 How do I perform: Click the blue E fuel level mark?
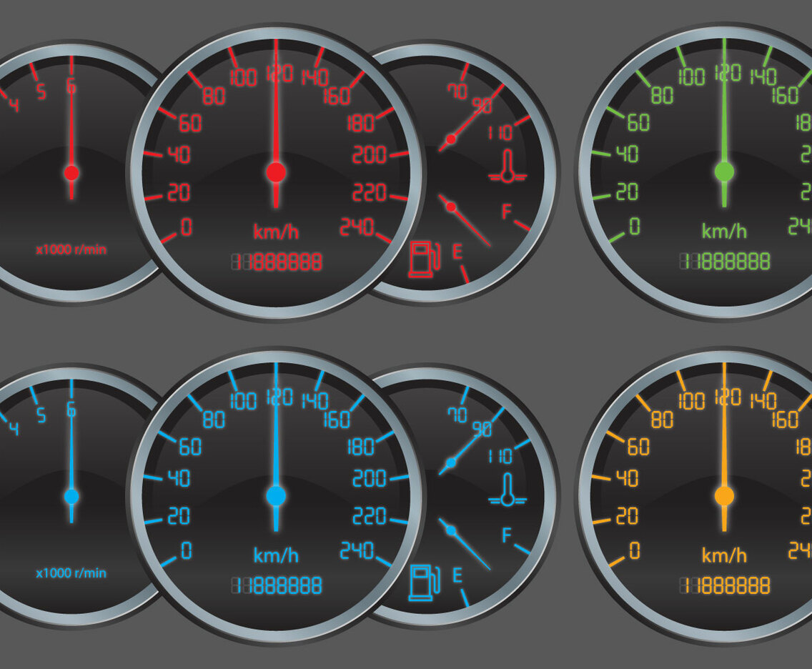[x=457, y=575]
